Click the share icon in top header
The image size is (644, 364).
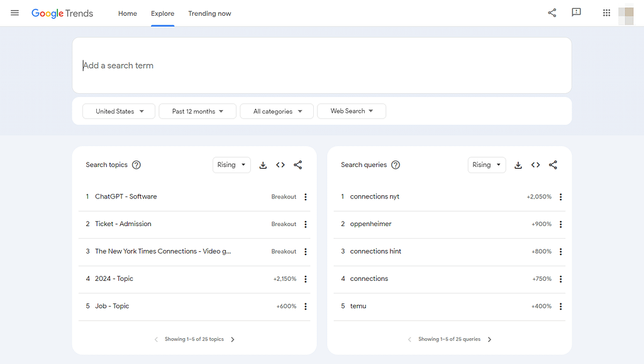[x=552, y=13]
